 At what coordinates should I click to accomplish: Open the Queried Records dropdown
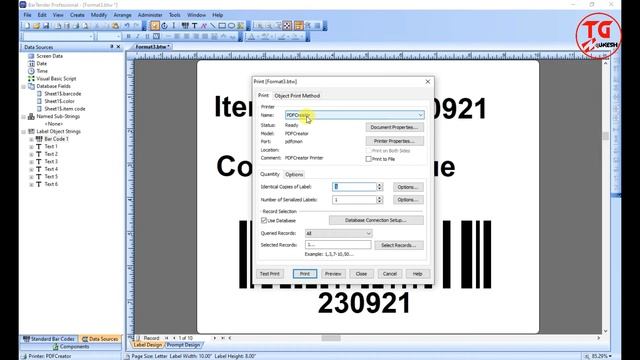coord(368,233)
